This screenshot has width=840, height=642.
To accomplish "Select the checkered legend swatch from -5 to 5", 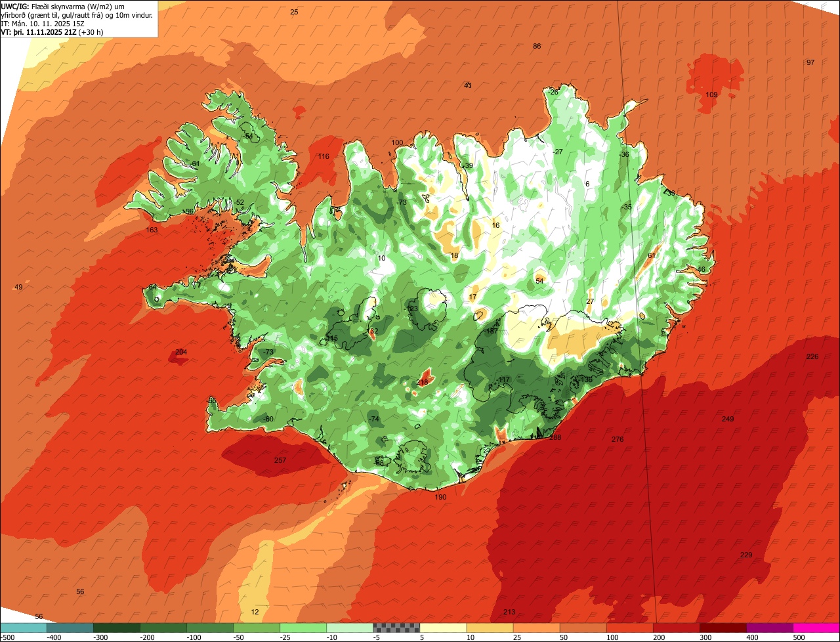I will point(396,628).
